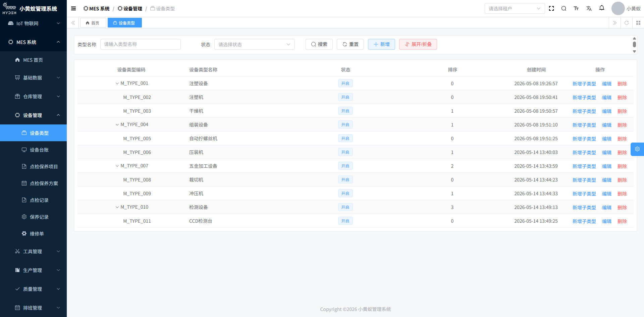Click 新增子类型 for 注塑设备
644x317 pixels.
pyautogui.click(x=584, y=84)
